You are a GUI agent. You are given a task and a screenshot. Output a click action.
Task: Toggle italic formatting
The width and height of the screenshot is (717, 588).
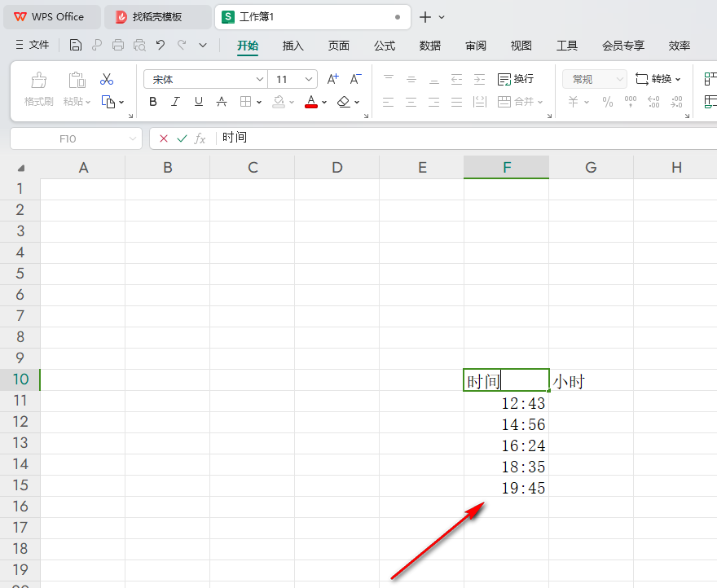(x=174, y=101)
